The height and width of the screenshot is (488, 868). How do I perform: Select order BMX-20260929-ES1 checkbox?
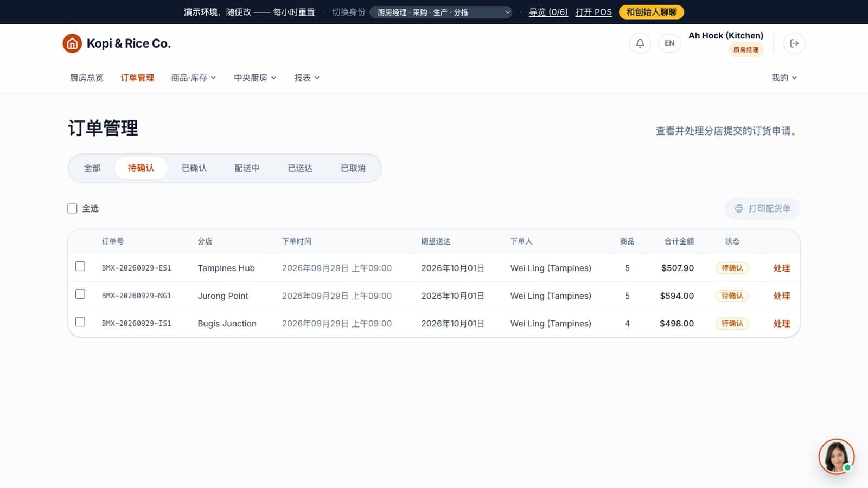point(80,266)
